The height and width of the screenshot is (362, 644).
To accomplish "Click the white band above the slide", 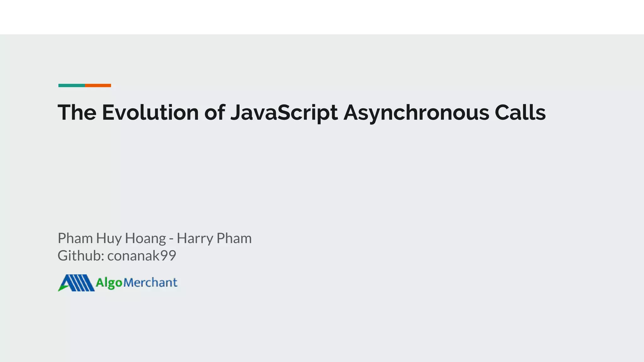I will [x=322, y=17].
